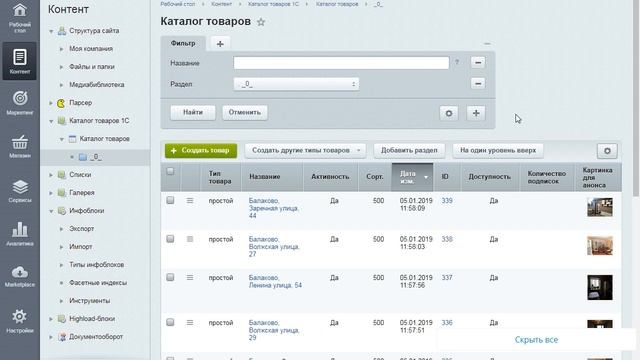Show the Название filter help question mark
Image resolution: width=640 pixels, height=360 pixels.
pos(457,62)
